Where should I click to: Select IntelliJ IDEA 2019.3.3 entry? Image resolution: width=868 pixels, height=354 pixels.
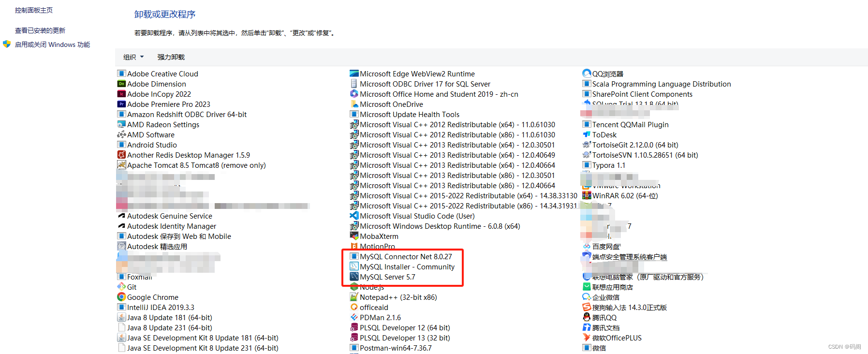click(156, 307)
